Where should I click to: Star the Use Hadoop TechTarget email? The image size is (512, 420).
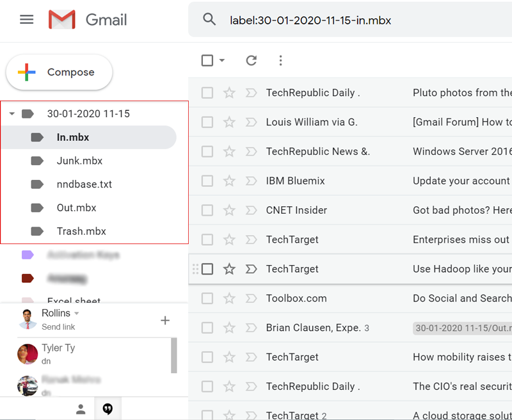pyautogui.click(x=229, y=269)
